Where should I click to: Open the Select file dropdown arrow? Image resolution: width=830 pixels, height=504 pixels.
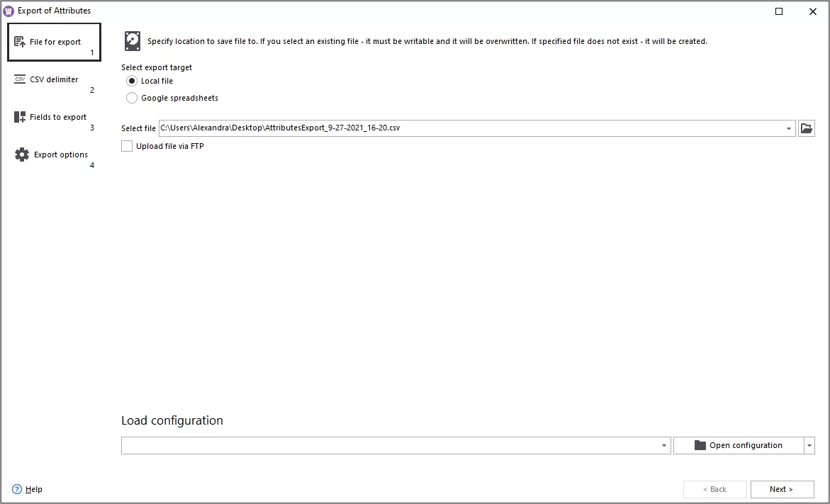tap(788, 128)
